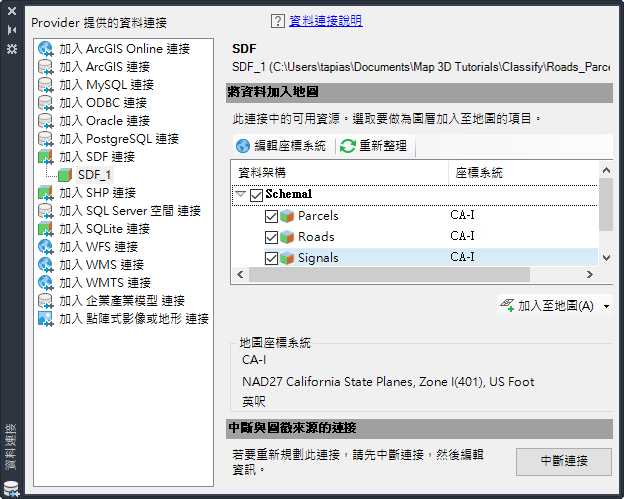
Task: Click the 座標系統 column header
Action: pos(523,172)
